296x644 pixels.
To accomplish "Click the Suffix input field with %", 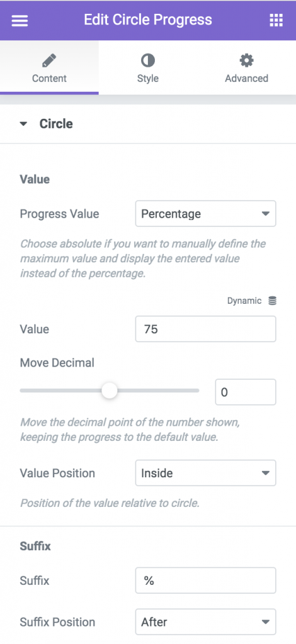I will tap(205, 580).
